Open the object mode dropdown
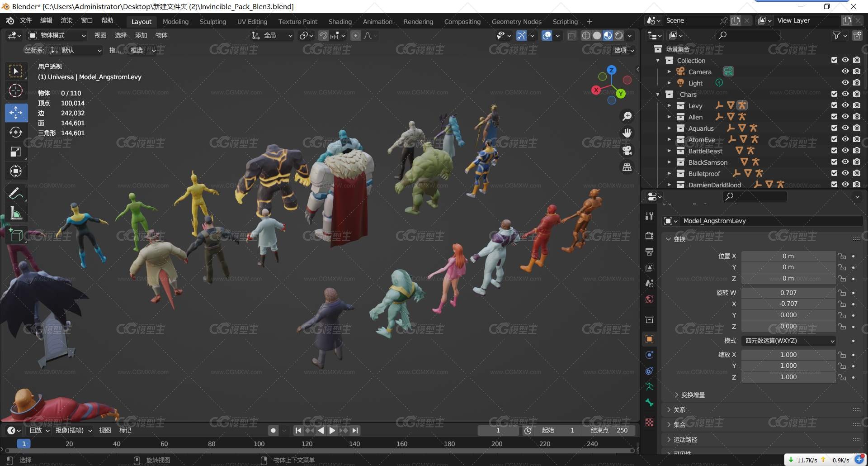The width and height of the screenshot is (868, 466). click(57, 35)
